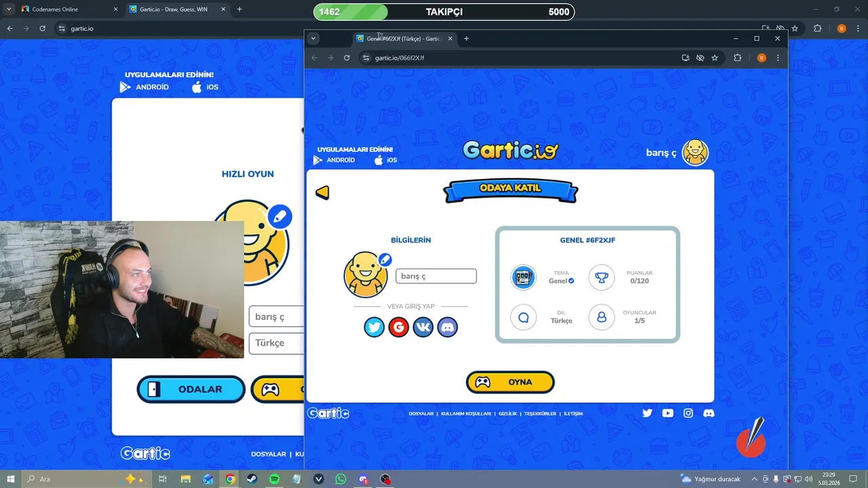
Task: Click the nickname field in Bilgilerin
Action: [x=436, y=276]
